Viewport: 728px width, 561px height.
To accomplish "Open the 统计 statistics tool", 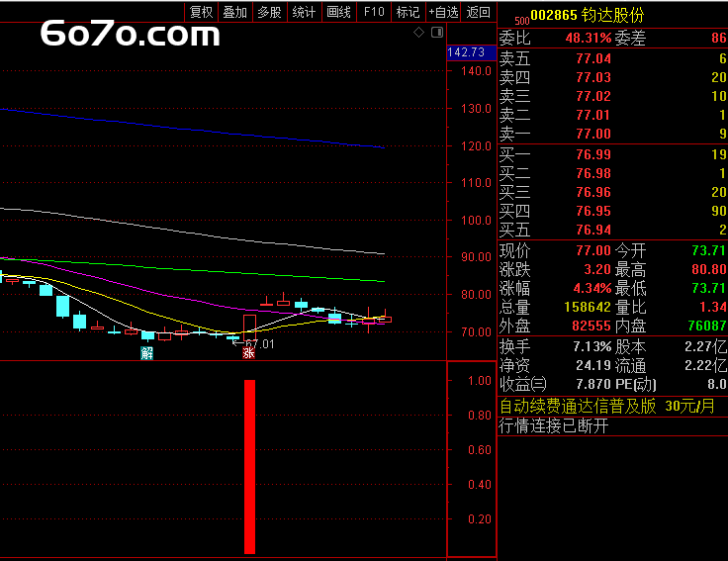I will tap(304, 12).
